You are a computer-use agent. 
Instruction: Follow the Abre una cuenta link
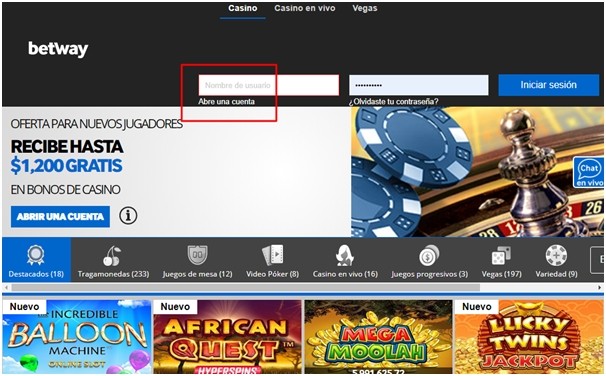(x=226, y=102)
